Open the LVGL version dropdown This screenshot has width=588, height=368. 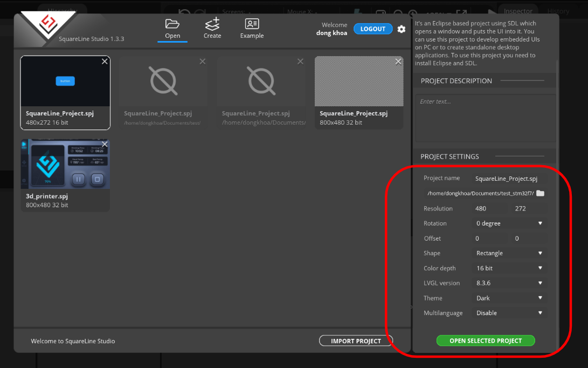tap(509, 283)
